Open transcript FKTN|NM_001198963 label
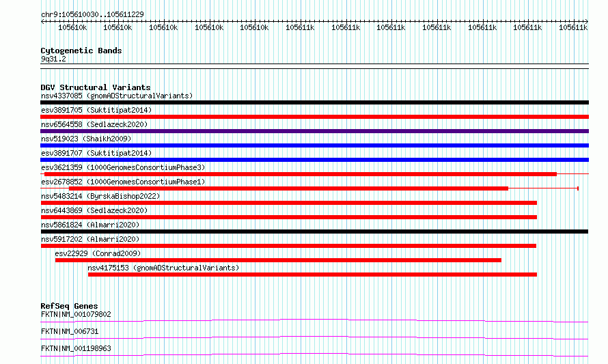 pos(76,348)
